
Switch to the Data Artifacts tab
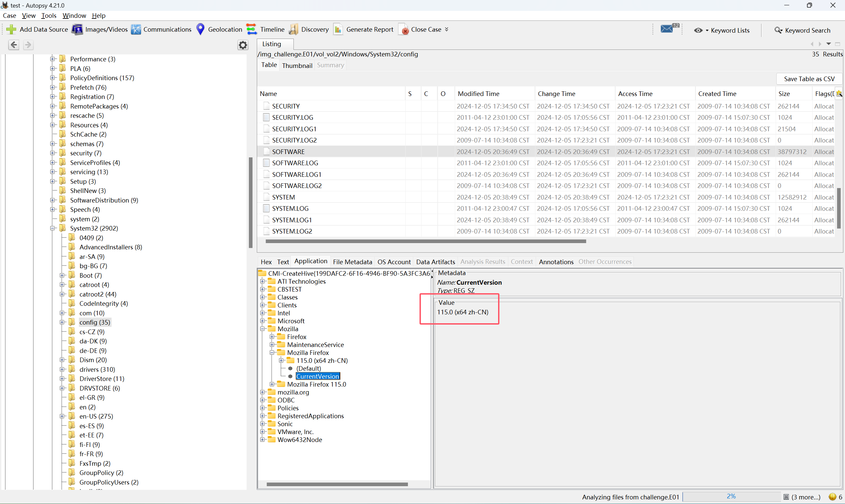(x=435, y=262)
